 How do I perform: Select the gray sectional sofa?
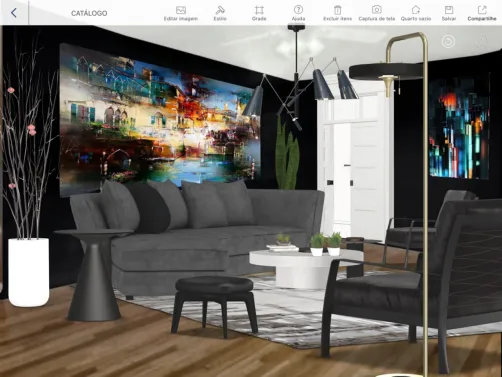(x=197, y=237)
